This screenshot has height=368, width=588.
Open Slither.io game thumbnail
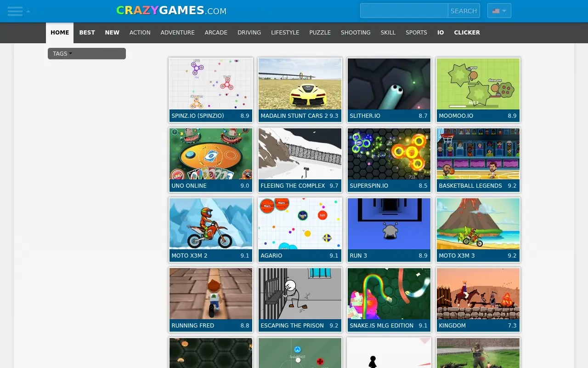[x=389, y=84]
